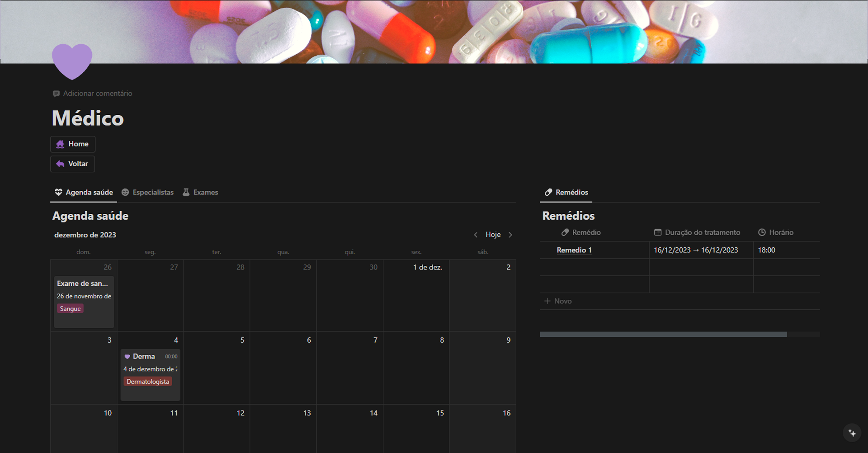Click the Duração do tratamento column header
Image resolution: width=868 pixels, height=453 pixels.
coord(697,232)
